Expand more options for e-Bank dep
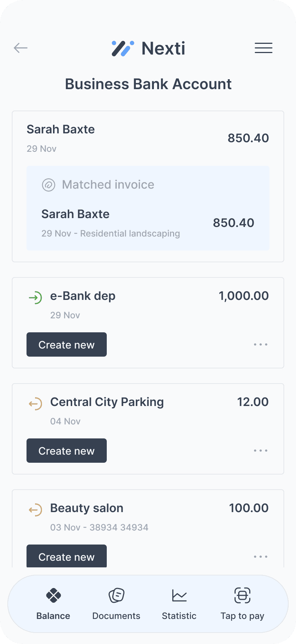The image size is (296, 644). pyautogui.click(x=260, y=344)
